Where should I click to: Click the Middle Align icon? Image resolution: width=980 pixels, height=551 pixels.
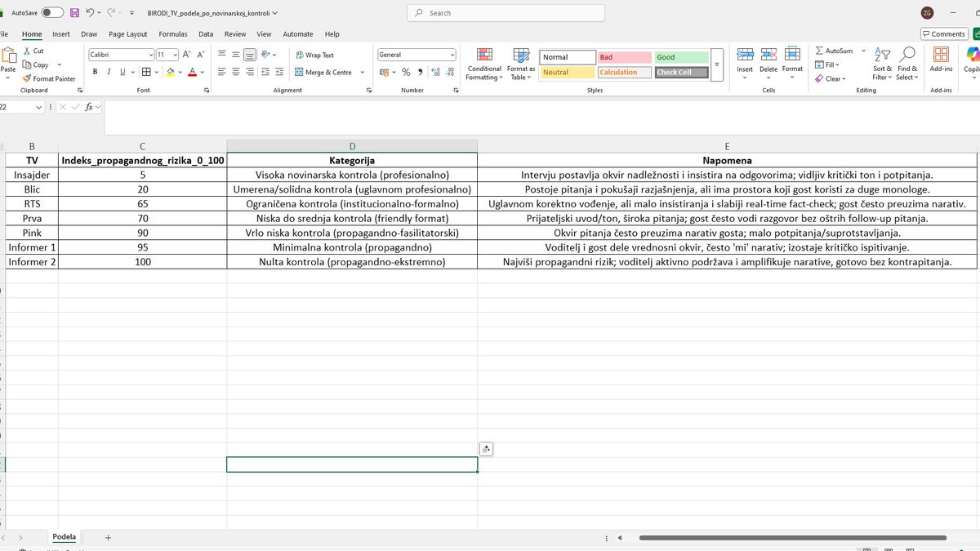pos(236,55)
